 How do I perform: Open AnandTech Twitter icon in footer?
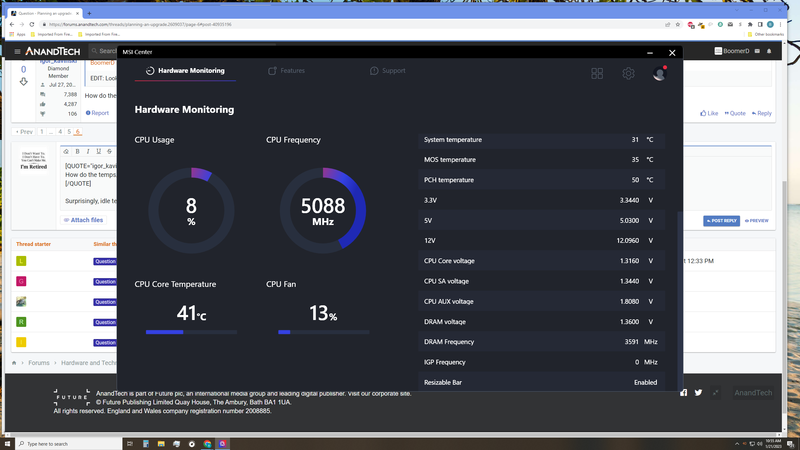point(698,392)
